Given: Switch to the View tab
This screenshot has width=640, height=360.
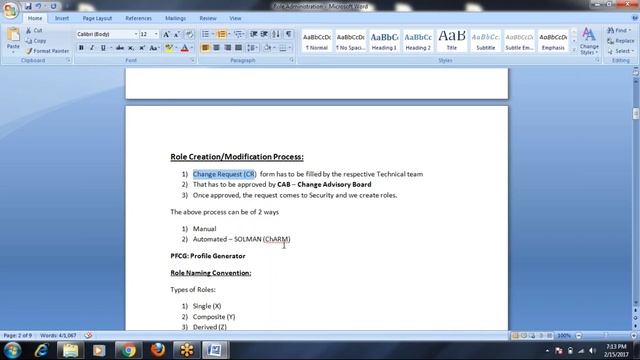Looking at the screenshot, I should click(235, 18).
